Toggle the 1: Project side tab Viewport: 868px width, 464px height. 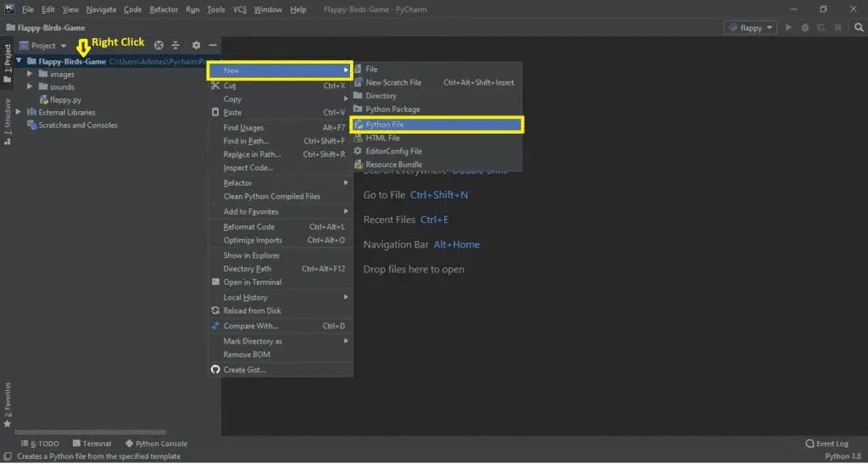point(8,64)
